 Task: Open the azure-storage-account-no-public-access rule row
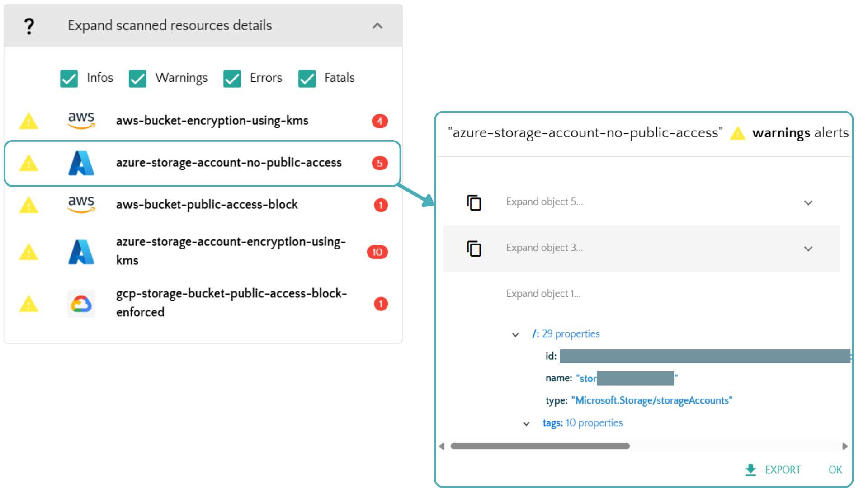228,163
